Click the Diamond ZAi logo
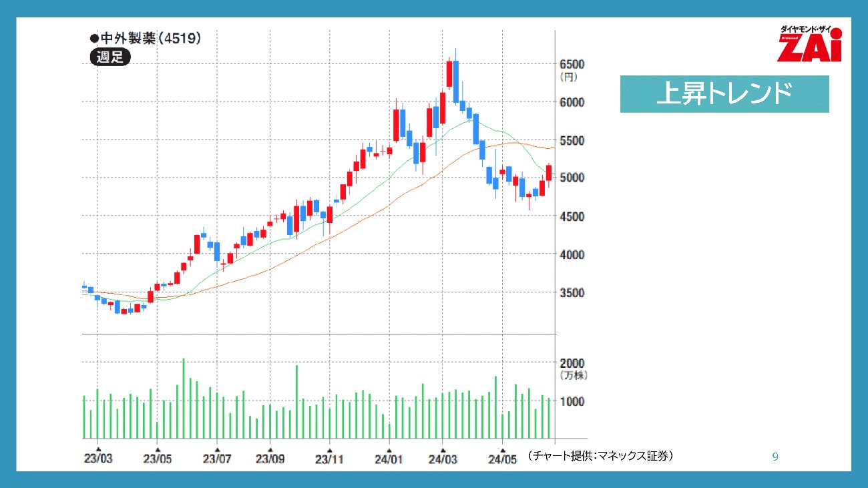 point(809,44)
